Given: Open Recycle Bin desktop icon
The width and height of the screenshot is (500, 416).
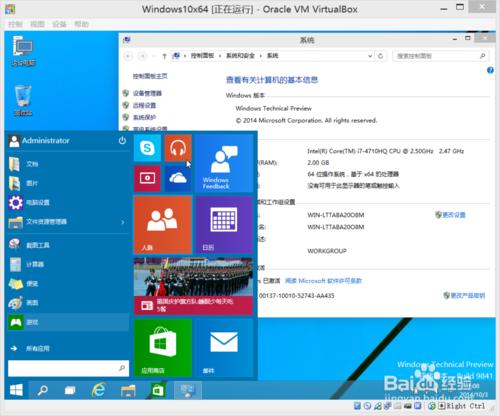Looking at the screenshot, I should (23, 101).
